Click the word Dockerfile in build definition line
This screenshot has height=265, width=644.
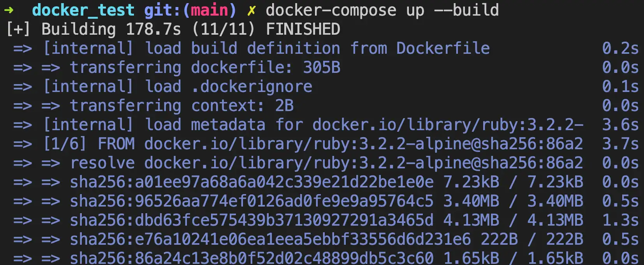(443, 49)
